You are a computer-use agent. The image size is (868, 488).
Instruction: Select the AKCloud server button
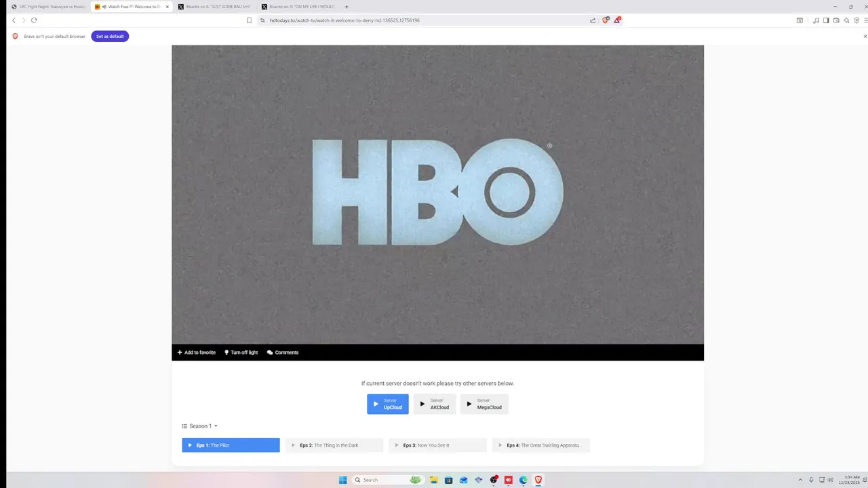click(x=435, y=404)
